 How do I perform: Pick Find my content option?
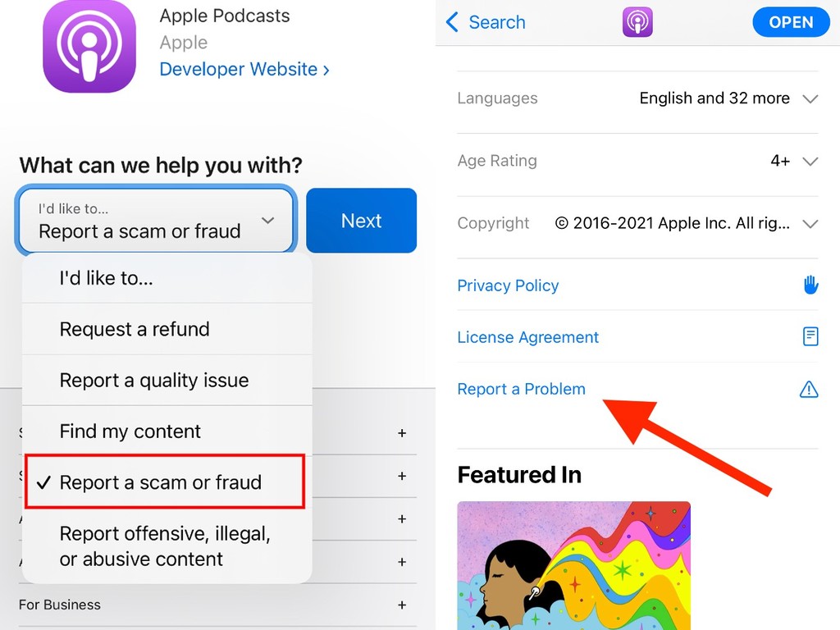point(167,431)
